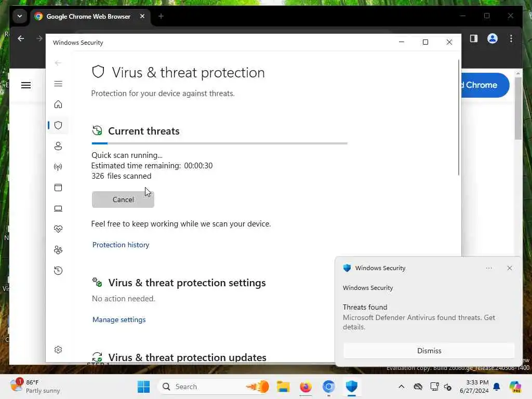This screenshot has width=532, height=399.
Task: Open the Protection history link
Action: [x=121, y=245]
